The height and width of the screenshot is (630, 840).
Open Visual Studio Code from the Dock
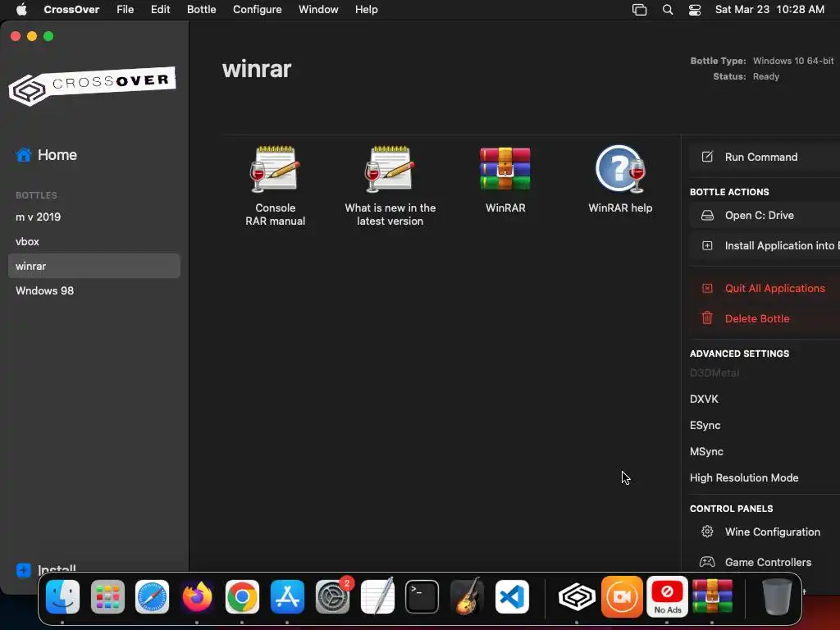(x=512, y=596)
